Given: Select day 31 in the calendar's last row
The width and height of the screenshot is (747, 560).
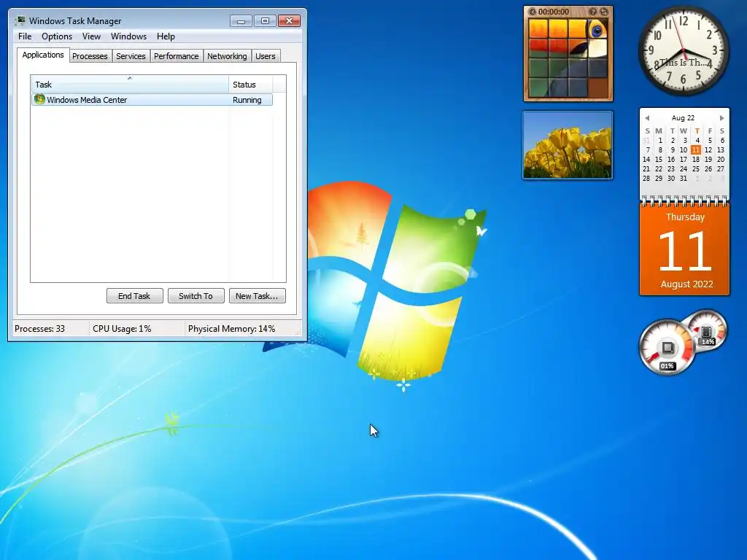Looking at the screenshot, I should [x=683, y=179].
